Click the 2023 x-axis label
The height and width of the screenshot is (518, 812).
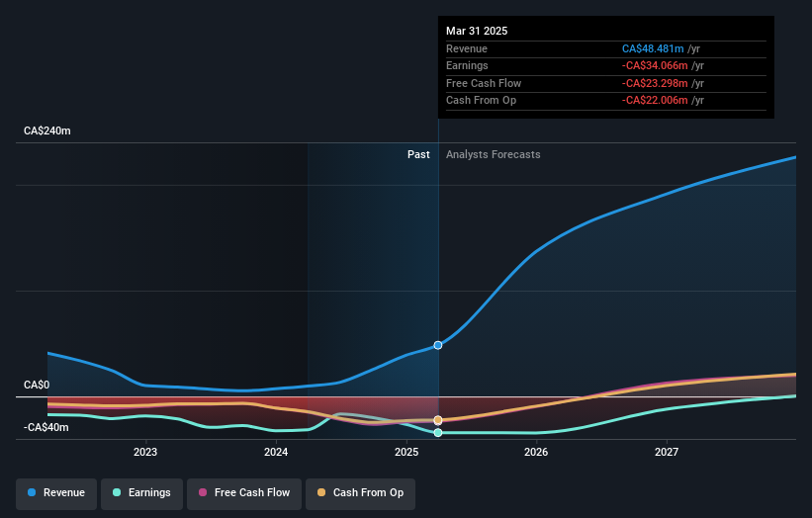(x=145, y=452)
